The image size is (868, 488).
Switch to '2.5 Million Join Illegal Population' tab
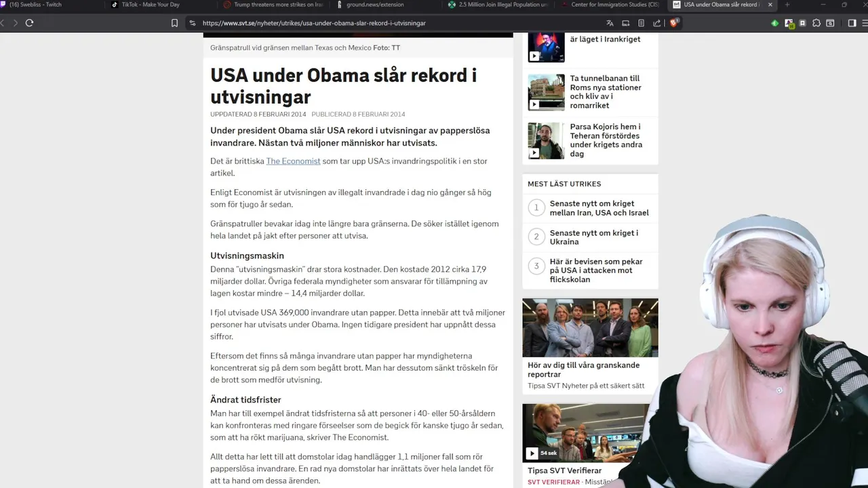click(498, 5)
